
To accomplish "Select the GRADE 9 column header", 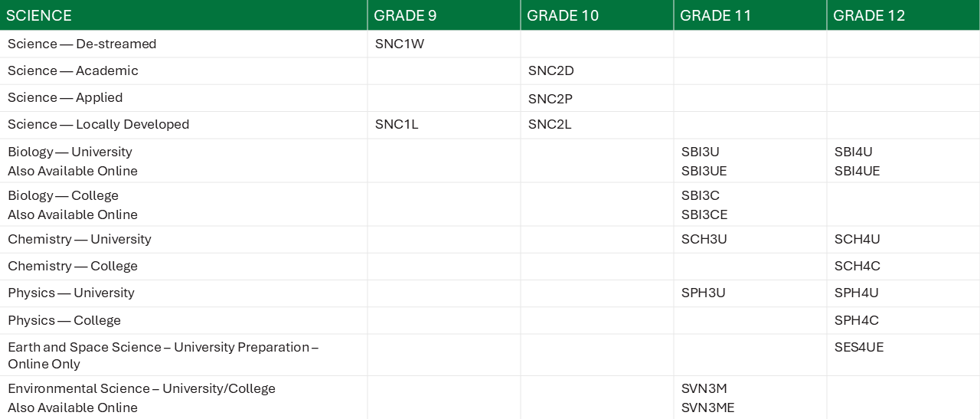I will coord(444,15).
